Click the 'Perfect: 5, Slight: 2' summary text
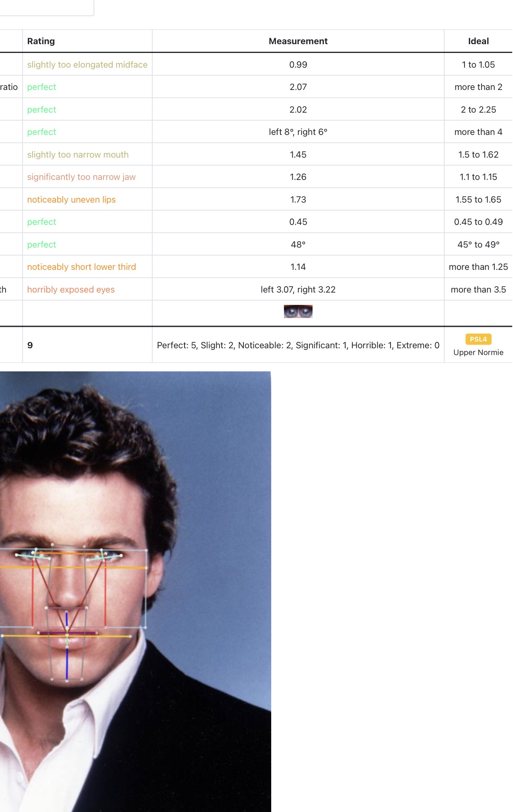 (x=298, y=345)
